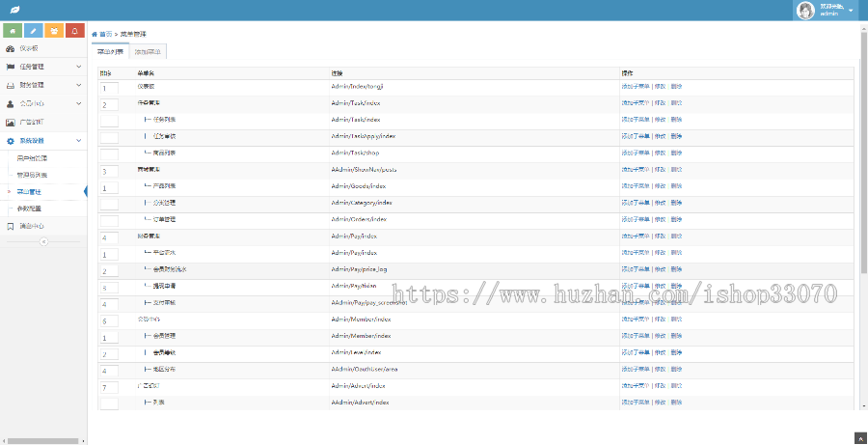
Task: Click the sort field of the Admin/Task/shop row
Action: (109, 154)
